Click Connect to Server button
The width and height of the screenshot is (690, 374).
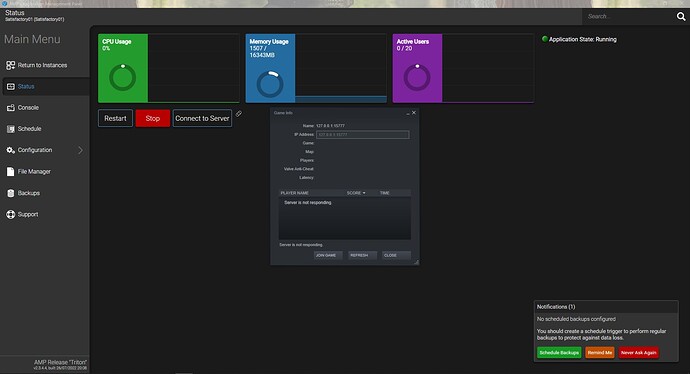202,118
